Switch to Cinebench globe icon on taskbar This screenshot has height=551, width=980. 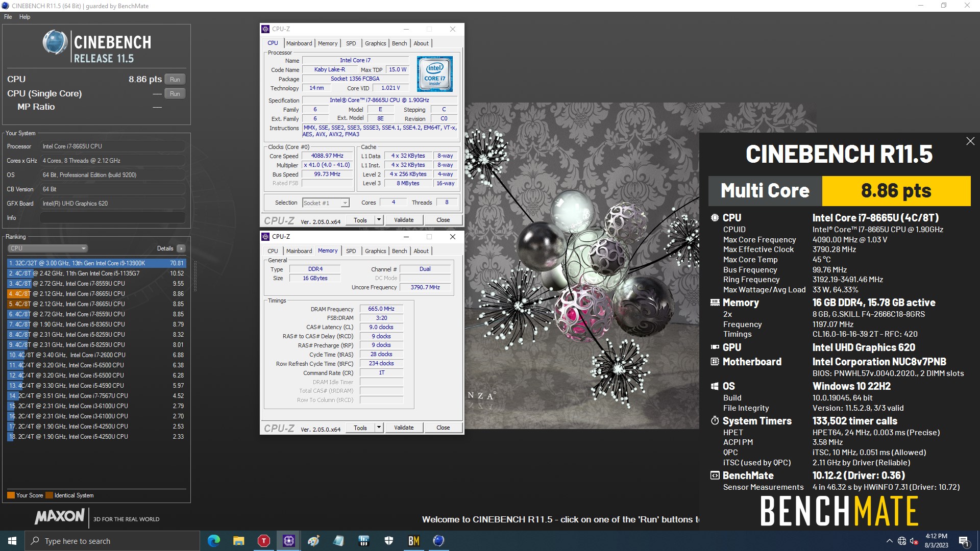(438, 541)
